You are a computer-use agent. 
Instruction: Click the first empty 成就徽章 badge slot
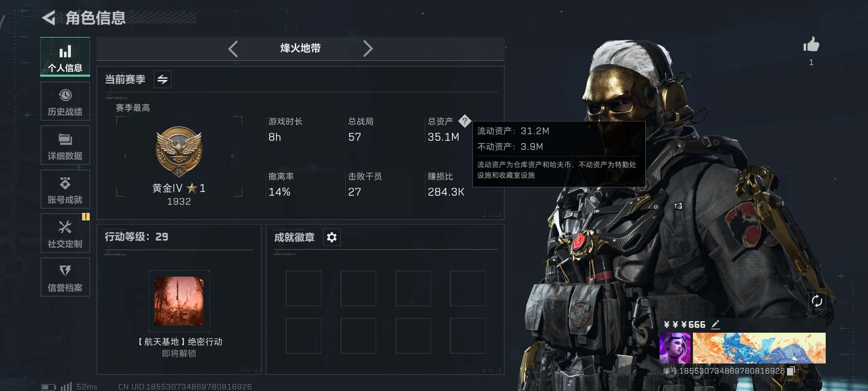tap(303, 288)
